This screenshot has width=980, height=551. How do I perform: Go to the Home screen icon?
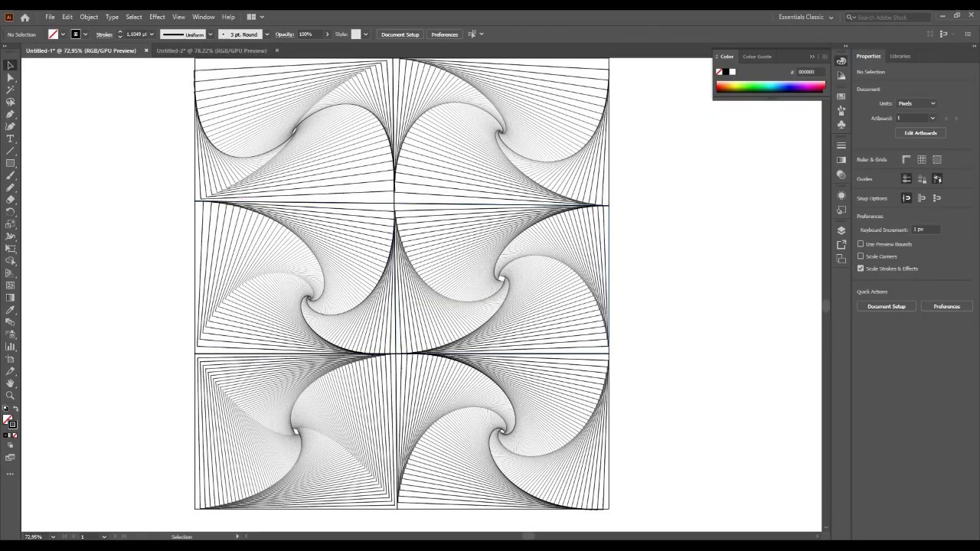pos(24,17)
